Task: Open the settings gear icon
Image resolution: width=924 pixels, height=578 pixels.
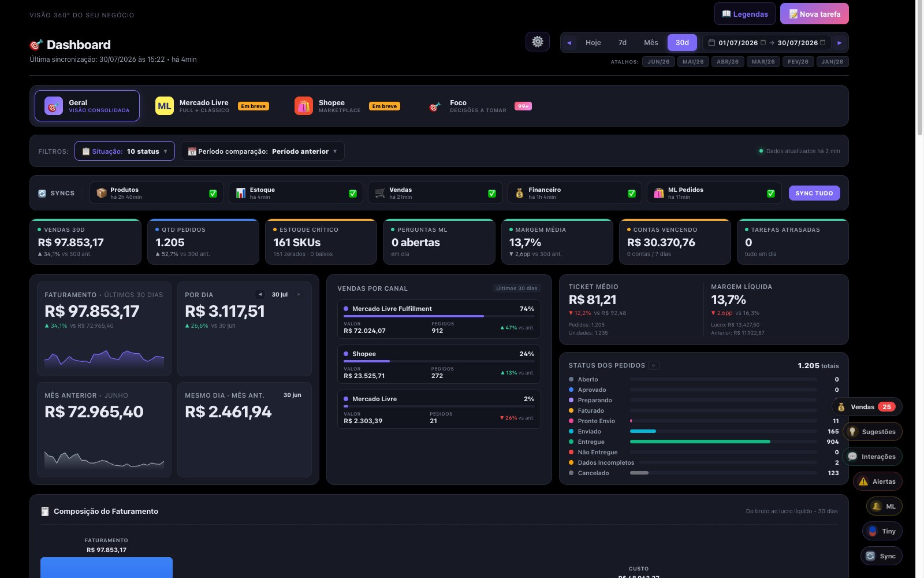Action: coord(538,42)
